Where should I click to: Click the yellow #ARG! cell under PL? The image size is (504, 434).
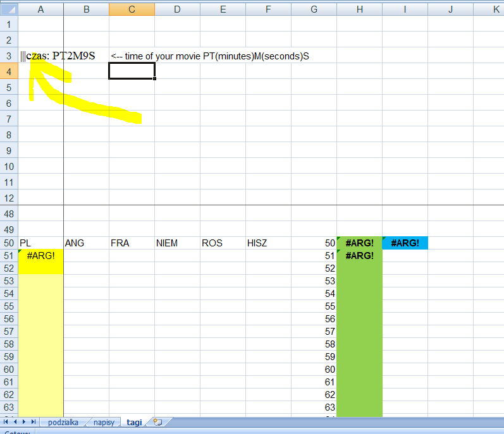41,256
